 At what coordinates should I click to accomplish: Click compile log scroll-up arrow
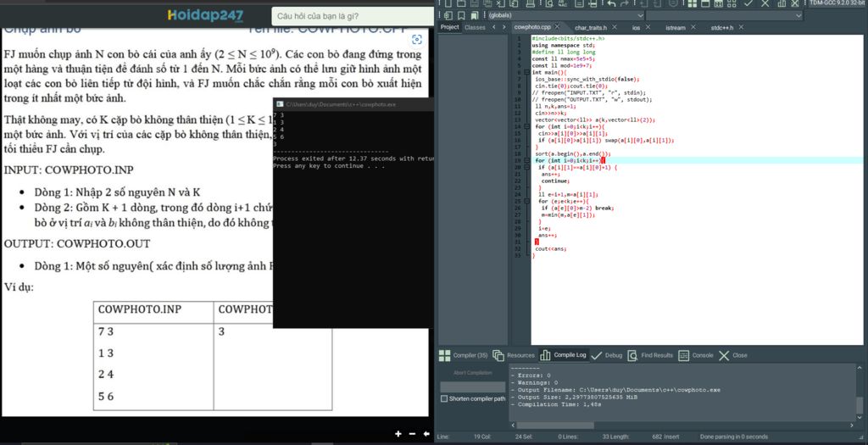(860, 368)
